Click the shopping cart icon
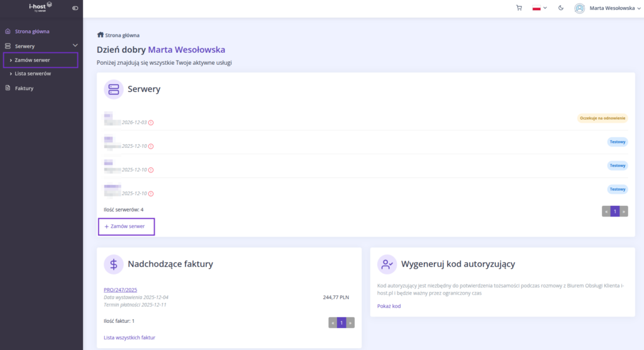 pos(519,8)
